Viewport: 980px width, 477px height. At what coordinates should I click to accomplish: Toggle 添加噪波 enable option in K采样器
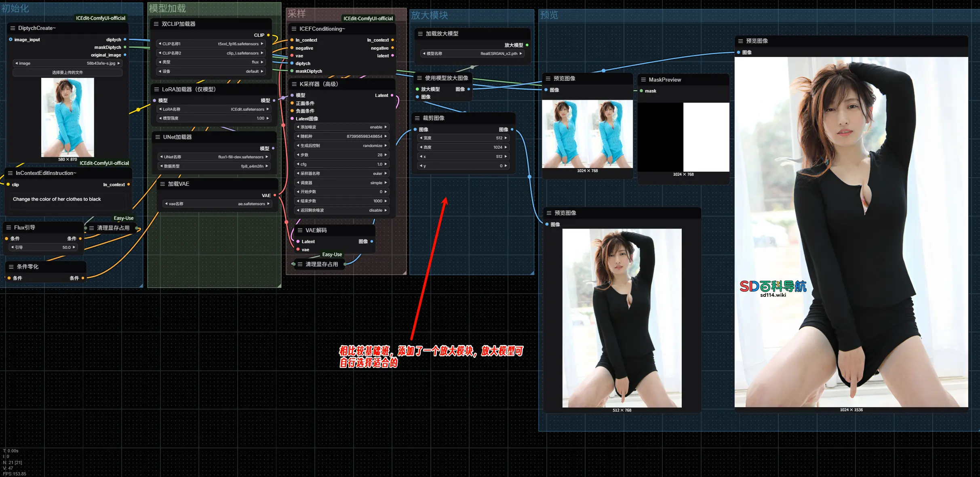(x=342, y=127)
